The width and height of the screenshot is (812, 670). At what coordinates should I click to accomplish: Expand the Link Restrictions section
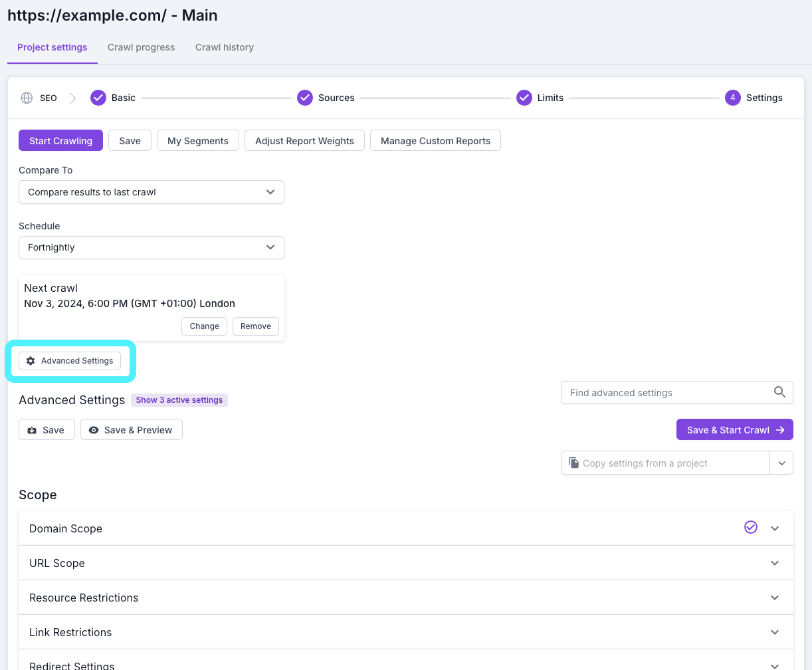click(406, 632)
